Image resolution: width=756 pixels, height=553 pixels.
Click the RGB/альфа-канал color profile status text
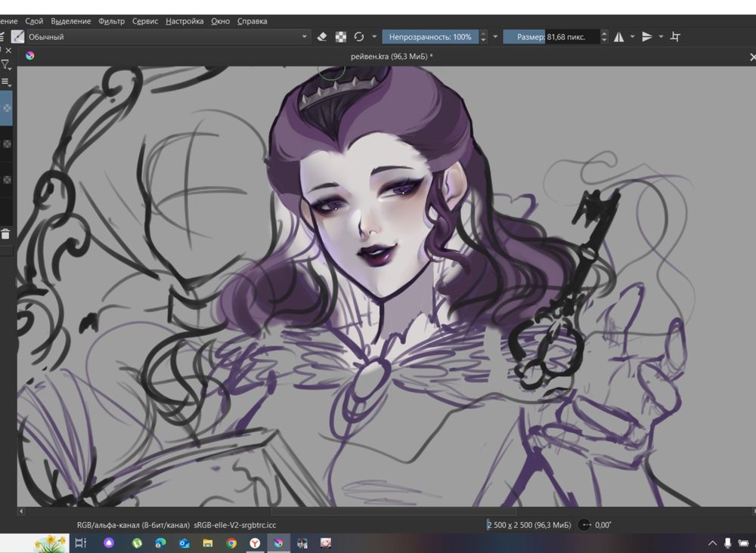pyautogui.click(x=176, y=525)
